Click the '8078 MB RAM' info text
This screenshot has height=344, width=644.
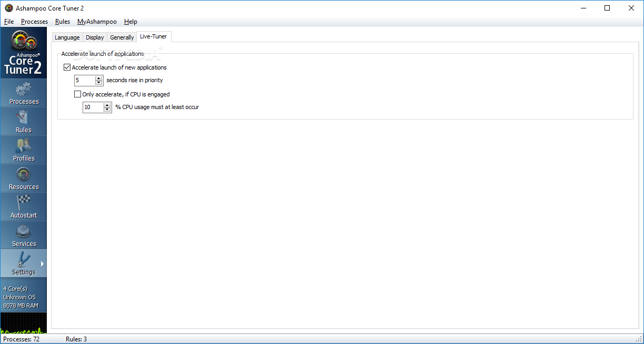[x=21, y=306]
